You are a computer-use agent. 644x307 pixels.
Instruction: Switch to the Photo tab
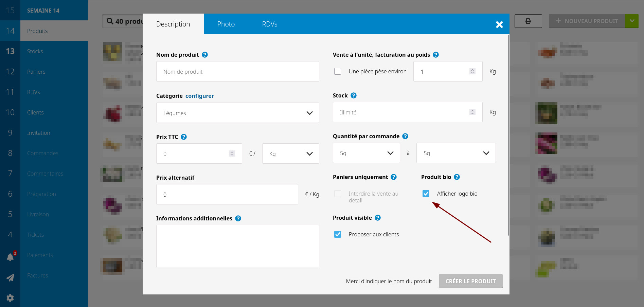226,24
